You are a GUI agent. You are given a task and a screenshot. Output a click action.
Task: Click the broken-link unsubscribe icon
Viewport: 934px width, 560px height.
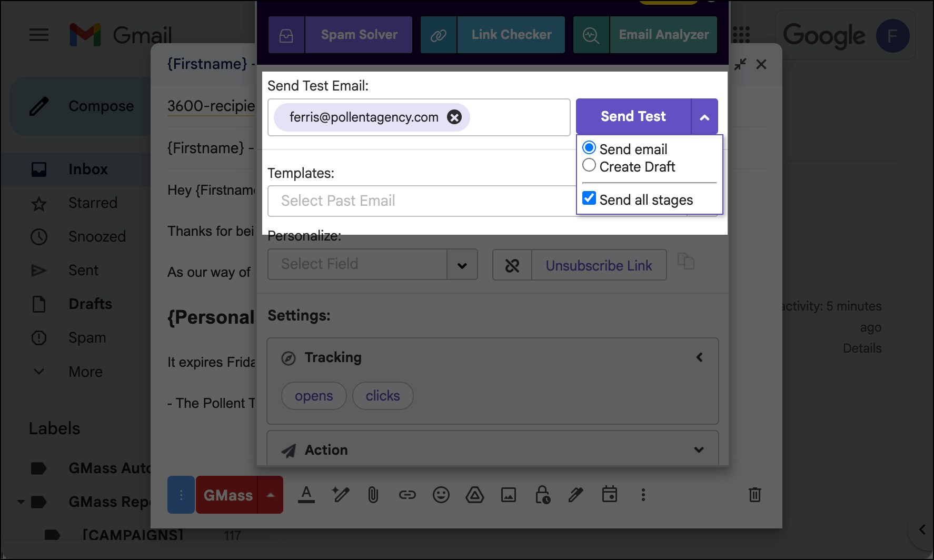click(x=512, y=265)
